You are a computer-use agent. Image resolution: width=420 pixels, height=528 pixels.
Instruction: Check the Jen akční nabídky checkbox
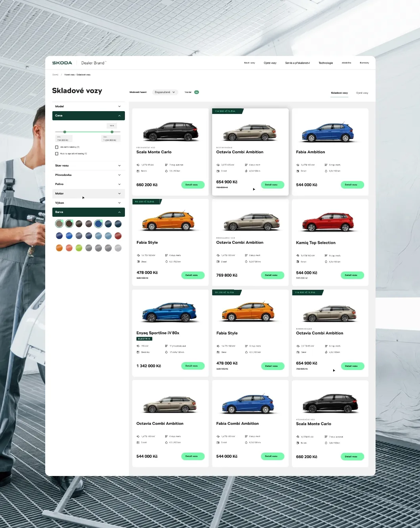tap(57, 147)
